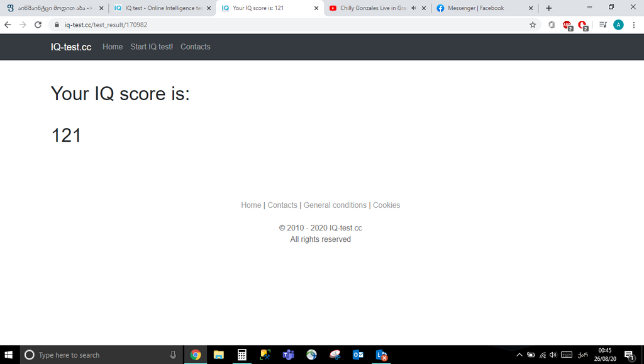Click the browser forward arrow

23,25
